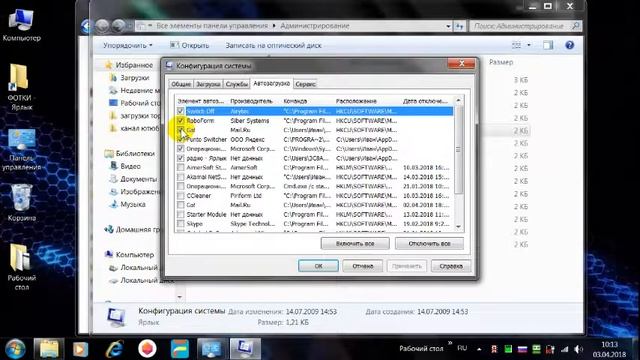Open the colorful striped app on taskbar
The width and height of the screenshot is (640, 360).
[180, 349]
